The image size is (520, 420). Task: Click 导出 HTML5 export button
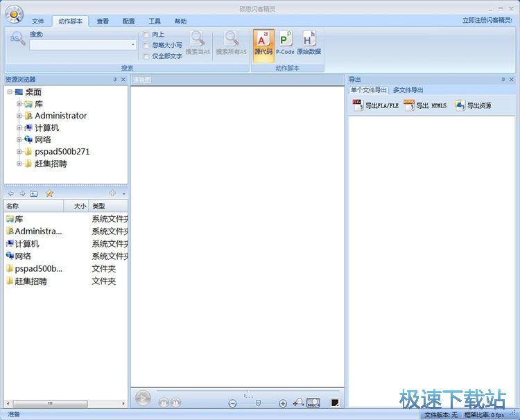425,105
